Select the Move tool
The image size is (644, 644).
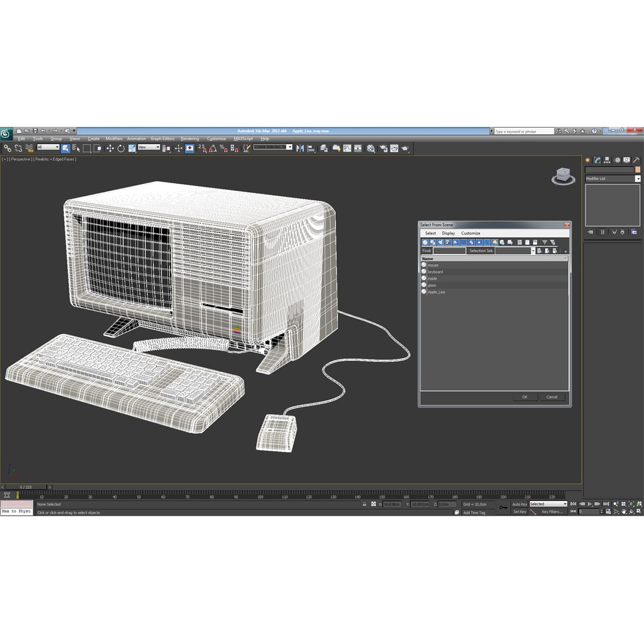coord(110,148)
